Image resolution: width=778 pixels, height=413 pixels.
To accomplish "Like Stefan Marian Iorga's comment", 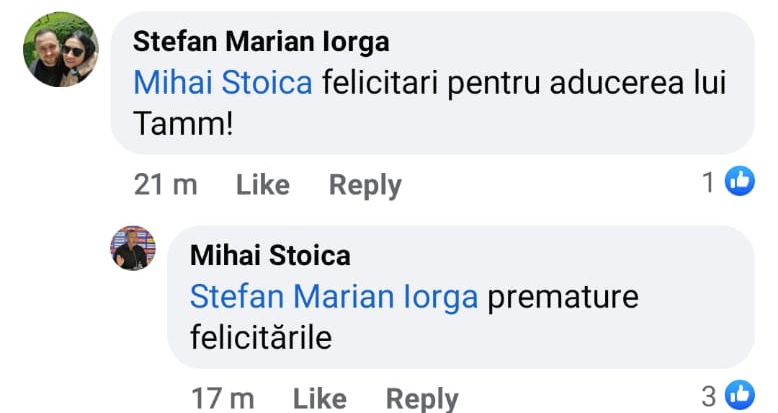I will pyautogui.click(x=263, y=185).
